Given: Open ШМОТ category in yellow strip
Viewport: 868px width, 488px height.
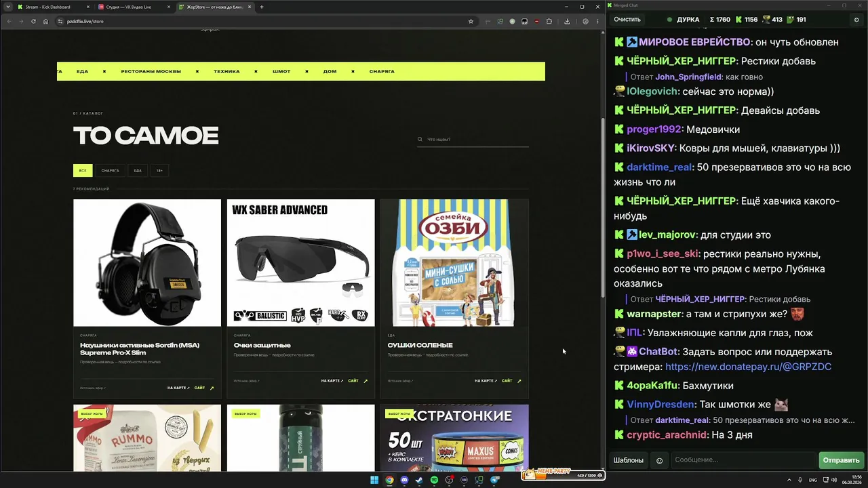Looking at the screenshot, I should [x=281, y=71].
